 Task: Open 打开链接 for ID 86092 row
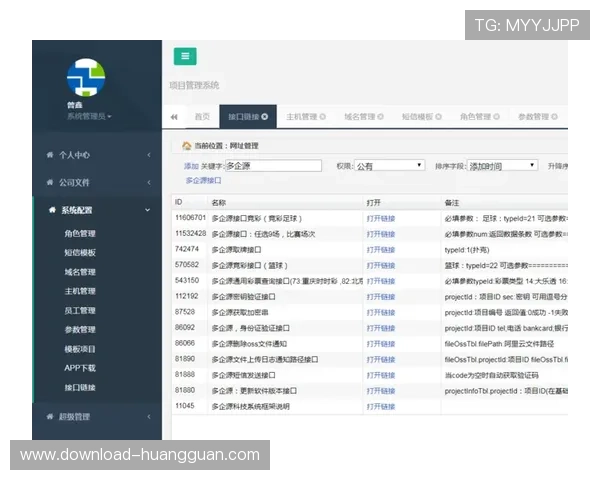381,328
